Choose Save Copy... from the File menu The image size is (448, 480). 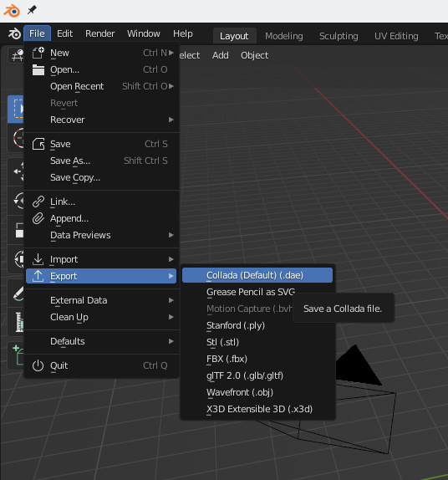101,177
